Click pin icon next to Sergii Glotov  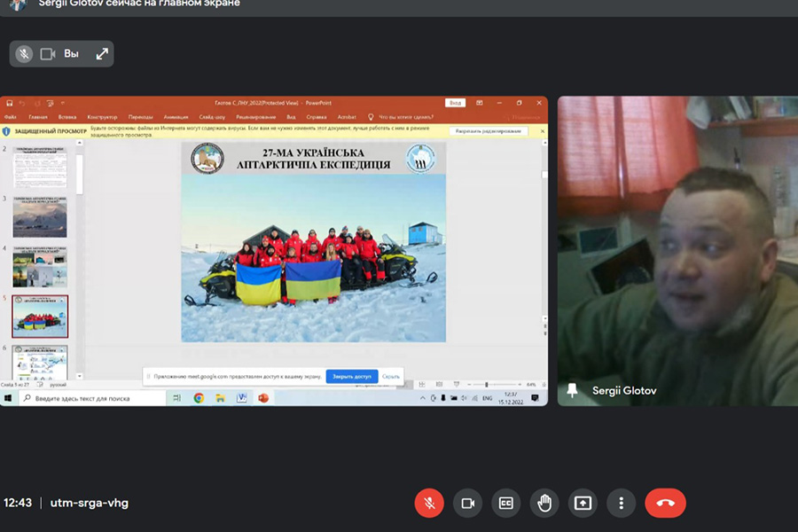[x=572, y=390]
